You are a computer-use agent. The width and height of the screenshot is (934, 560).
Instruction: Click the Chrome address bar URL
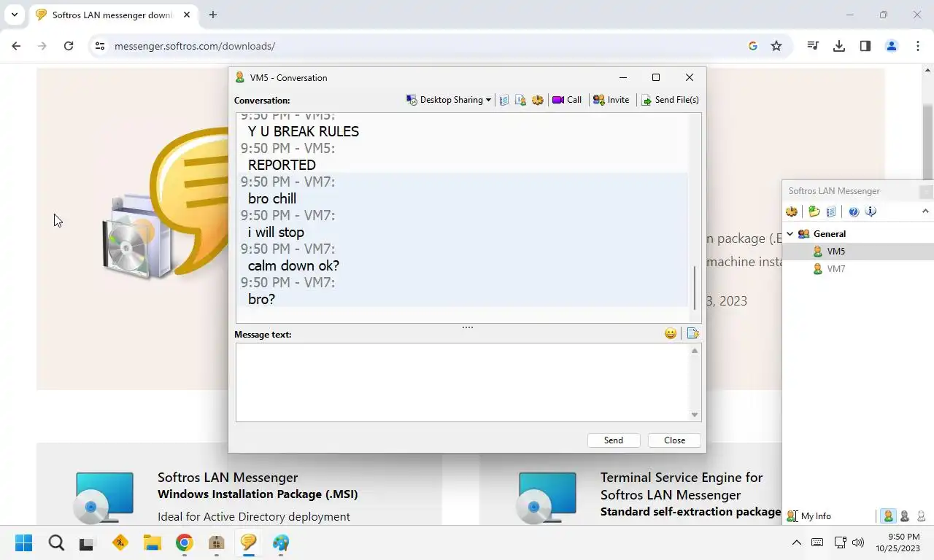[195, 46]
